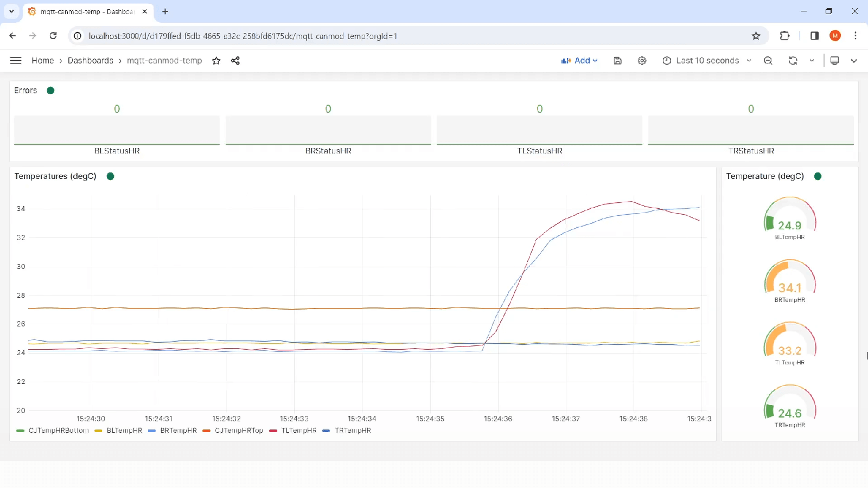Toggle TLTempHR series visibility in legend
This screenshot has width=868, height=488.
tap(299, 431)
